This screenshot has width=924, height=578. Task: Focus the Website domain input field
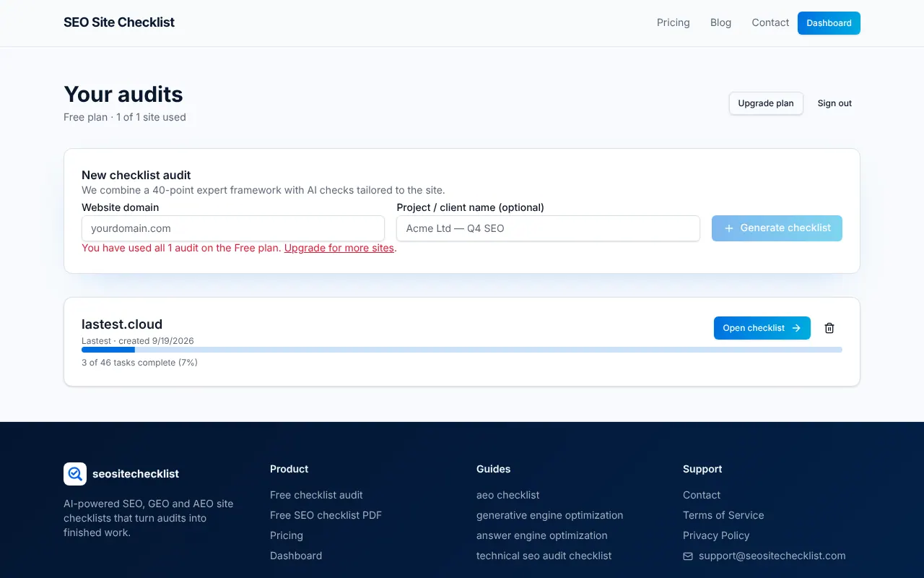(233, 228)
